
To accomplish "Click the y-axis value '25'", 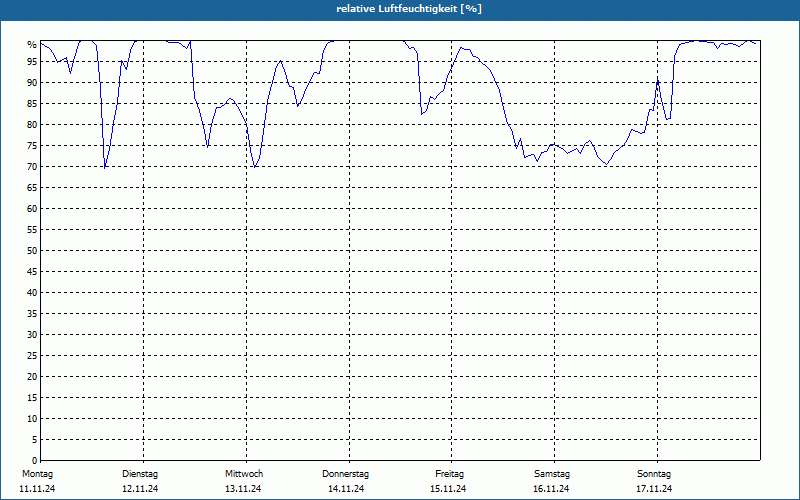I will tap(32, 356).
